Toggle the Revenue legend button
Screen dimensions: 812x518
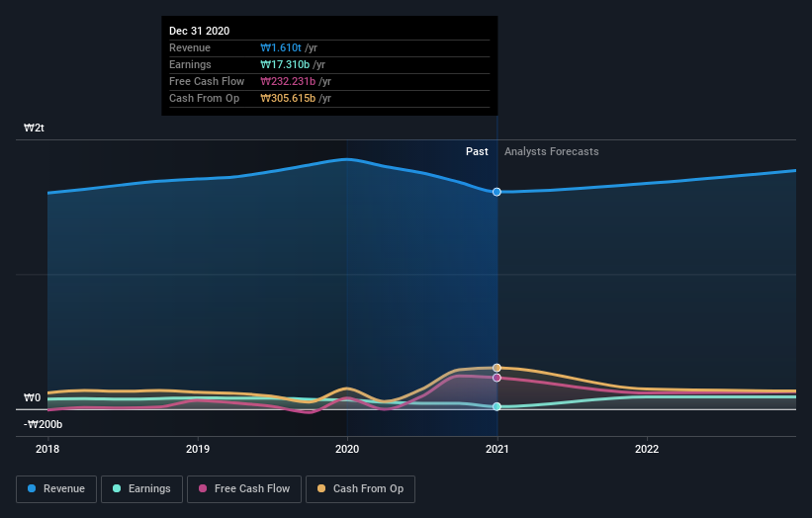pos(56,489)
